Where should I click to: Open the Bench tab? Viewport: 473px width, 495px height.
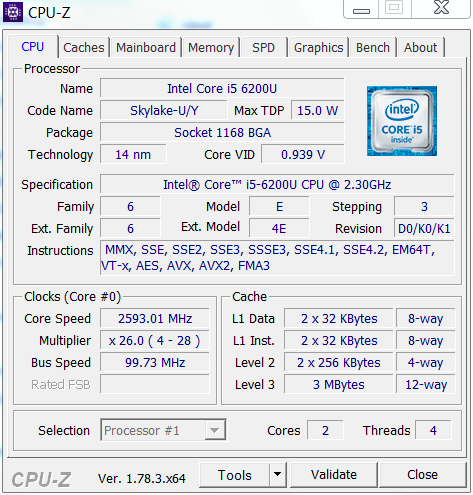pos(373,47)
